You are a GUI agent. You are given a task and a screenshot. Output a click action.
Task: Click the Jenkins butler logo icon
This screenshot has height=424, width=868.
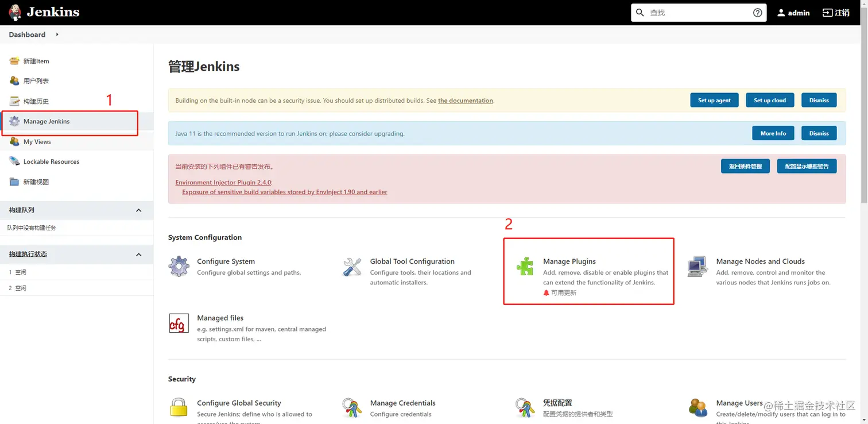[x=15, y=12]
